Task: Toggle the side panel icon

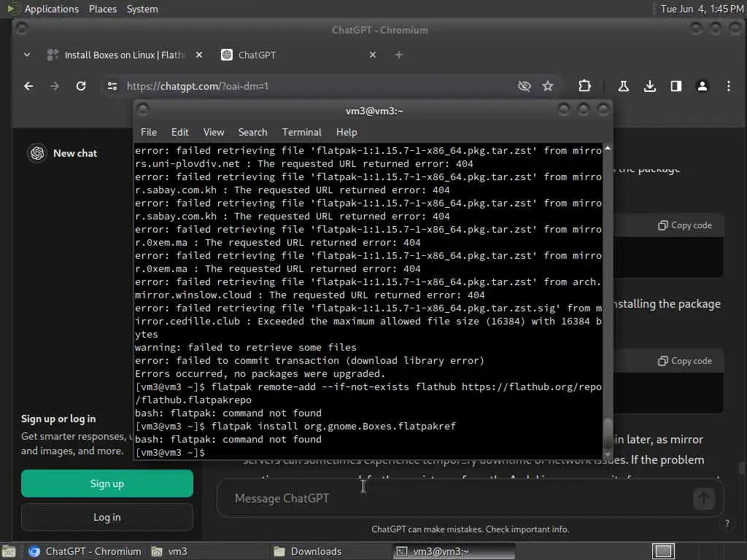Action: (x=676, y=86)
